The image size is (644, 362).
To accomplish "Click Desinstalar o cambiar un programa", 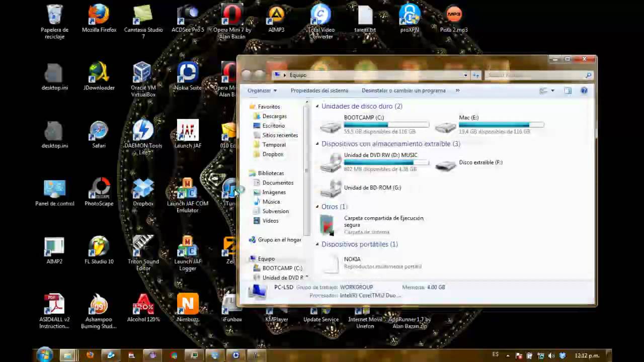I will [x=404, y=90].
